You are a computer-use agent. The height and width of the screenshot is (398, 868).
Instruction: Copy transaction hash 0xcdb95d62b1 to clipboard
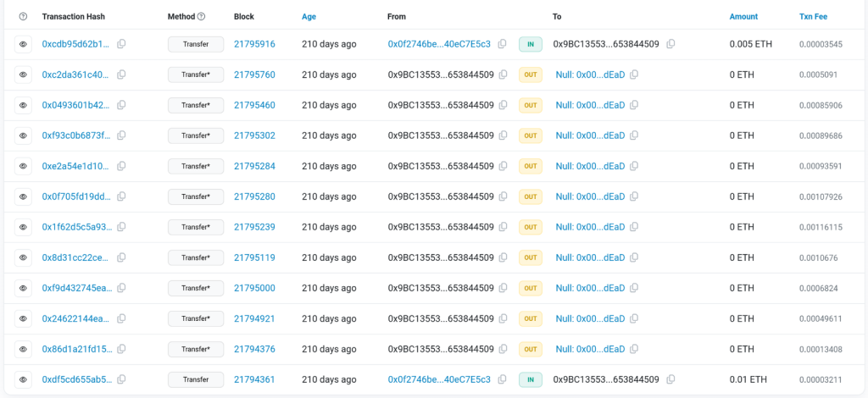tap(121, 44)
